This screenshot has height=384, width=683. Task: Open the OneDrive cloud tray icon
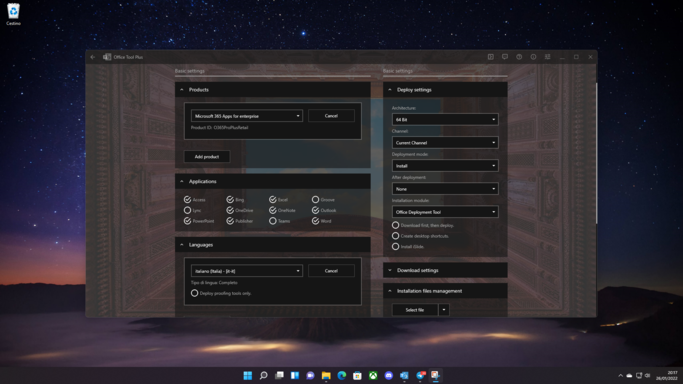[629, 375]
